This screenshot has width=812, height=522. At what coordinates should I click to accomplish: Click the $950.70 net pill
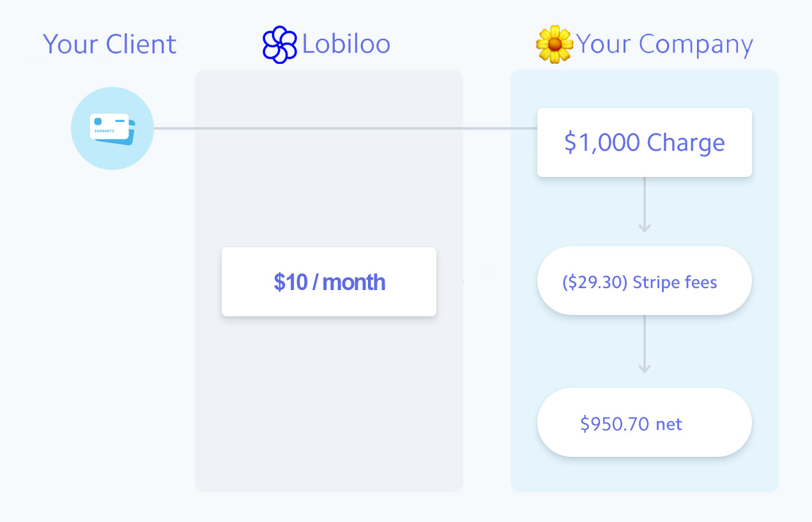(x=645, y=422)
